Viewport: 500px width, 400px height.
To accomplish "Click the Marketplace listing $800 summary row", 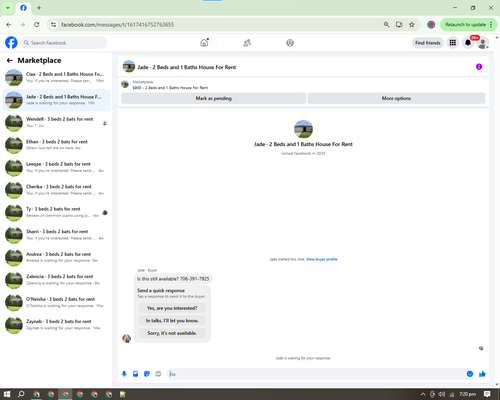I will [303, 85].
